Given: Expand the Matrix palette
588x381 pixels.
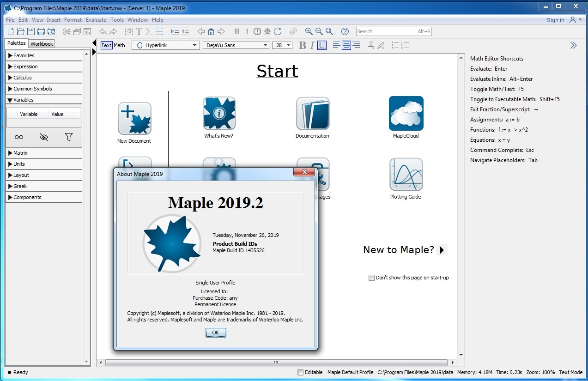Looking at the screenshot, I should 44,153.
